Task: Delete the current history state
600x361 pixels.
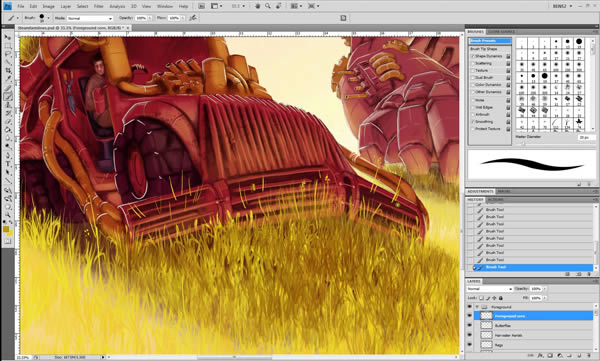Action: (x=589, y=274)
